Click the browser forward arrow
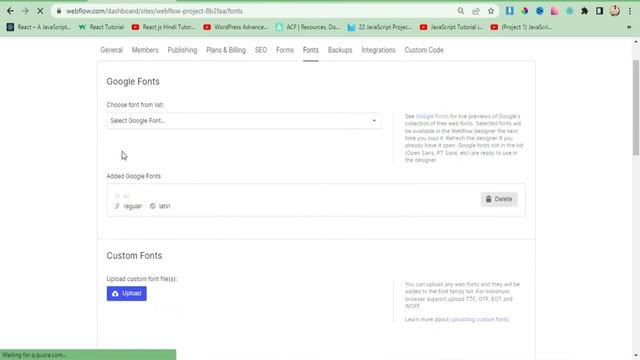Screen dimensions: 640x360 [x=25, y=11]
